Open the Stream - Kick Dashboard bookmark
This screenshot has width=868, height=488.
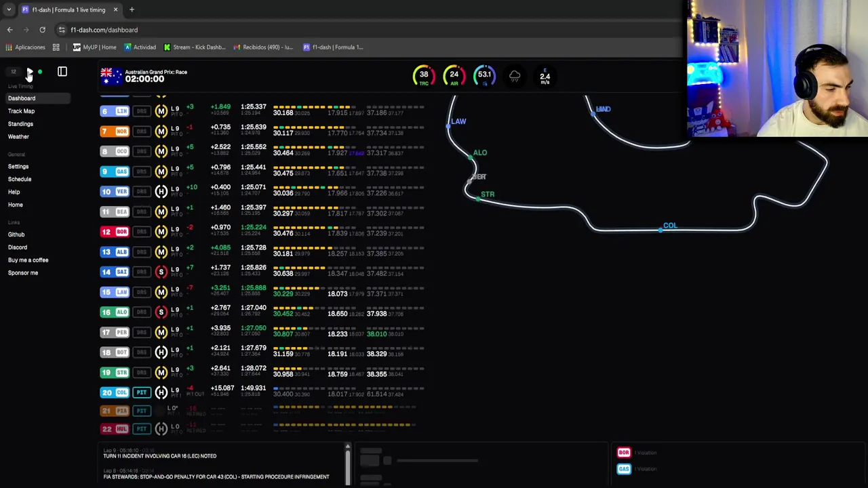194,47
